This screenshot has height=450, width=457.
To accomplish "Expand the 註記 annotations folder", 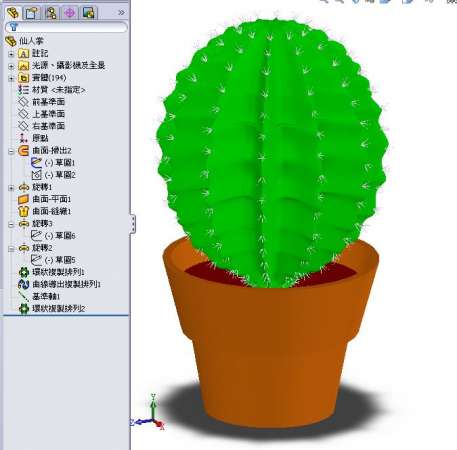I will click(x=11, y=54).
